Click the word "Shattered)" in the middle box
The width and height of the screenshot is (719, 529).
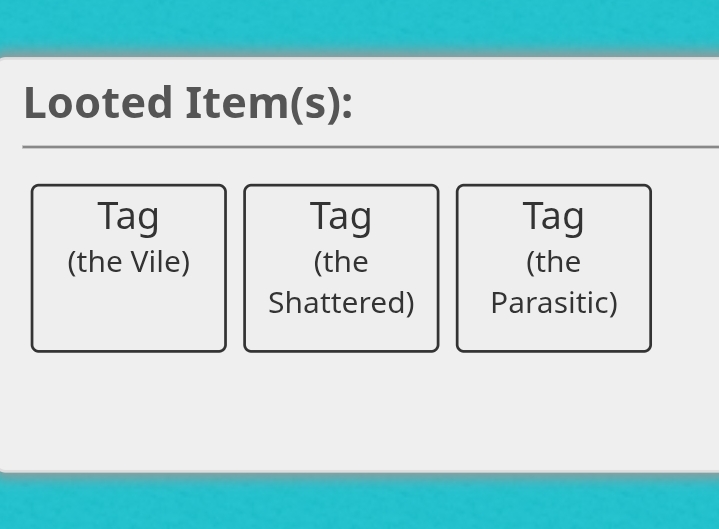[x=341, y=303]
